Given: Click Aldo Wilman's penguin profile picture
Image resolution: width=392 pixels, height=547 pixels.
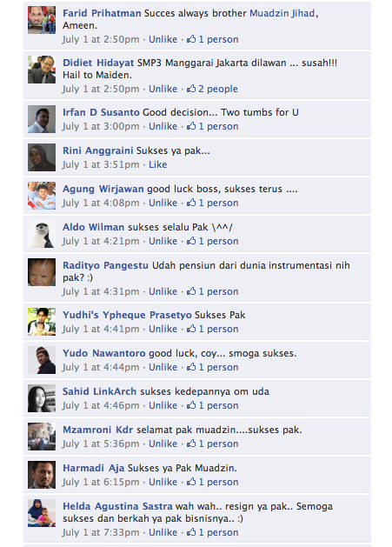Looking at the screenshot, I should 42,234.
